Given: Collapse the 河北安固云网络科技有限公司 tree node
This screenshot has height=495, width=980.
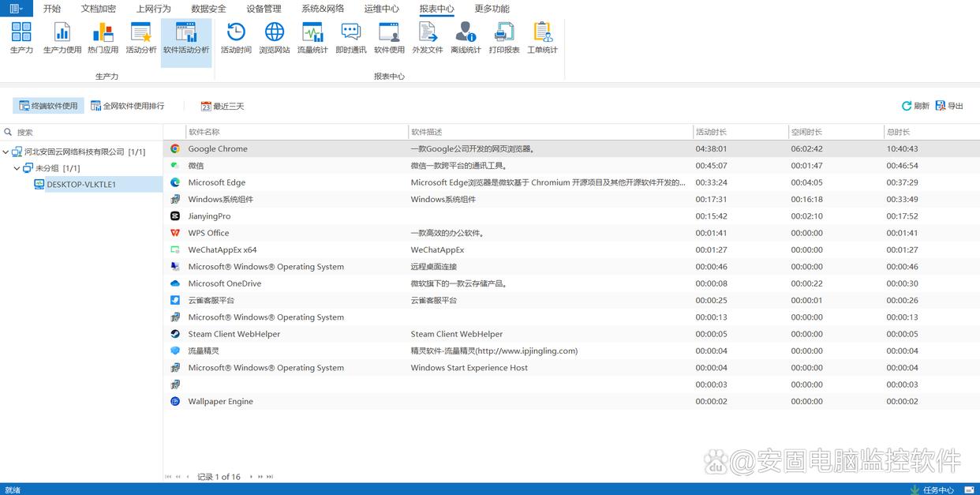Looking at the screenshot, I should pos(6,152).
